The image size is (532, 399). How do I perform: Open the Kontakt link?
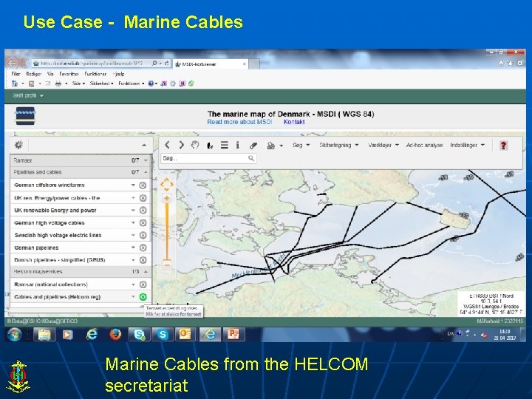pos(294,122)
